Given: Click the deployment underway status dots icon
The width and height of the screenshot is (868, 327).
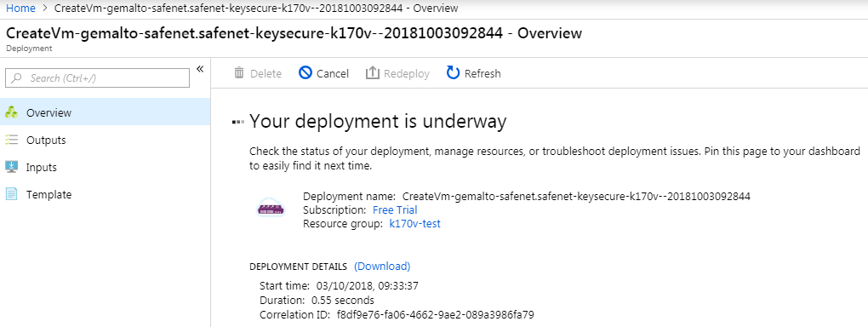Looking at the screenshot, I should pos(238,122).
